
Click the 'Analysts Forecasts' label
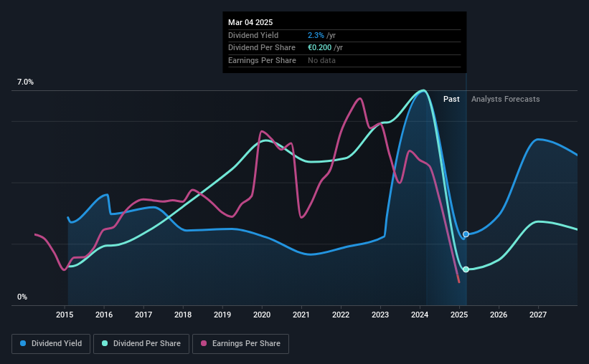(x=506, y=99)
